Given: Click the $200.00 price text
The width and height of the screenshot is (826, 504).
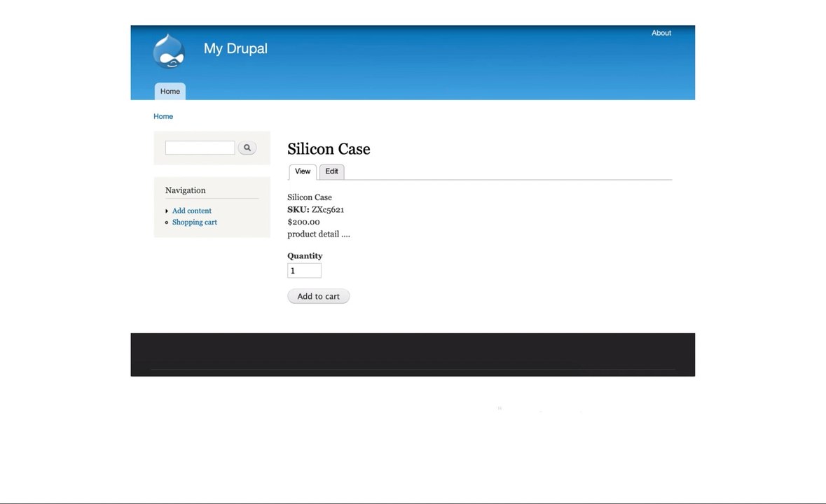Looking at the screenshot, I should [x=303, y=222].
